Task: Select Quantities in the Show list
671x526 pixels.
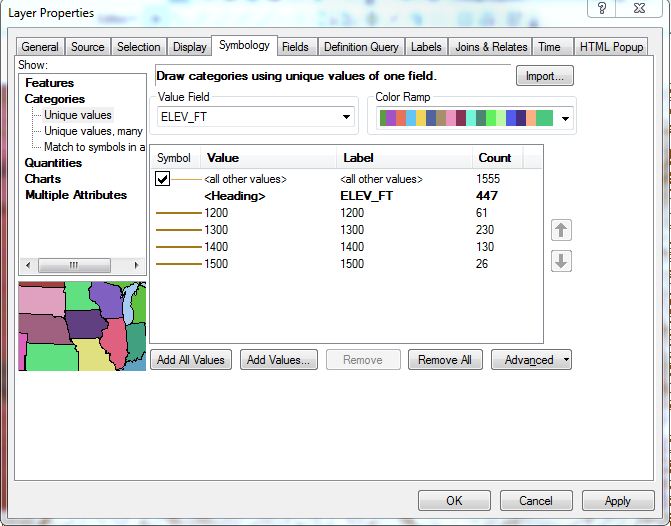Action: coord(53,163)
